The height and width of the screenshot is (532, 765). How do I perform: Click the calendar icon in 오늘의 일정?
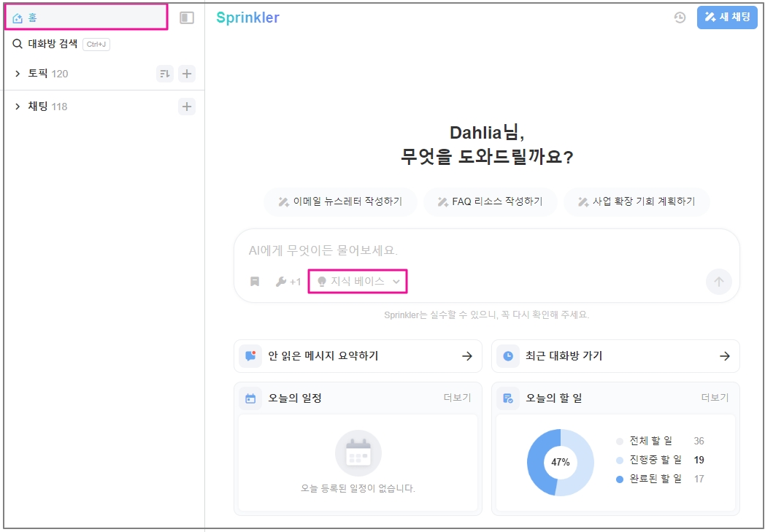250,398
